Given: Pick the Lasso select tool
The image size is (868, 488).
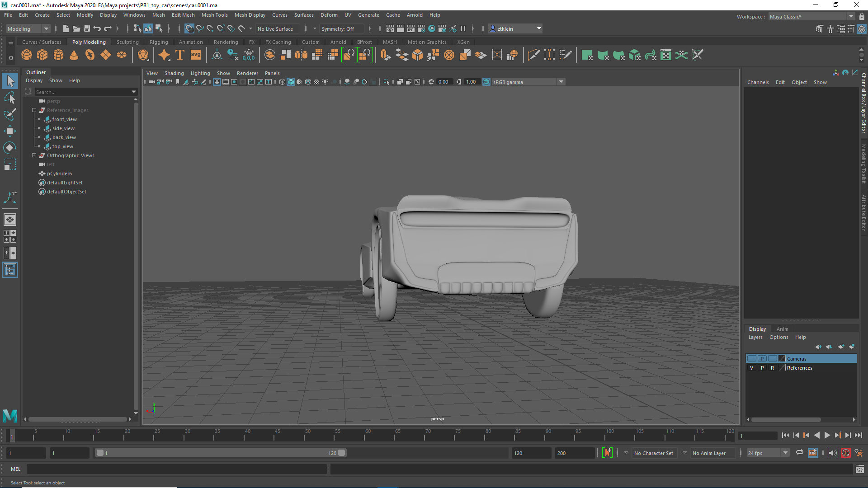Looking at the screenshot, I should pos(10,98).
